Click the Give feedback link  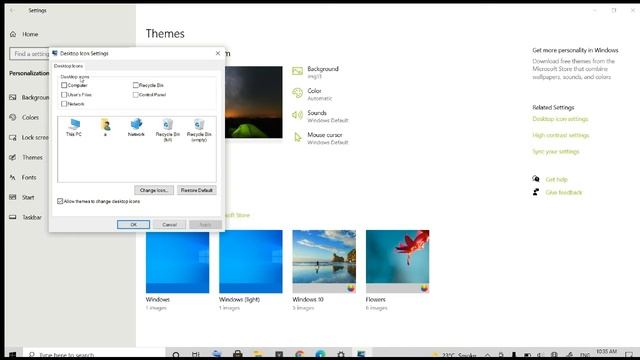(x=564, y=193)
